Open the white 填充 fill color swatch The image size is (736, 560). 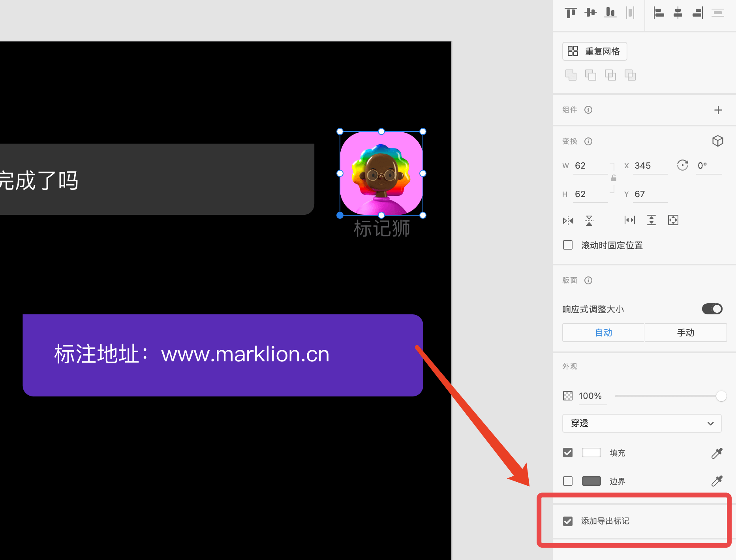tap(591, 453)
